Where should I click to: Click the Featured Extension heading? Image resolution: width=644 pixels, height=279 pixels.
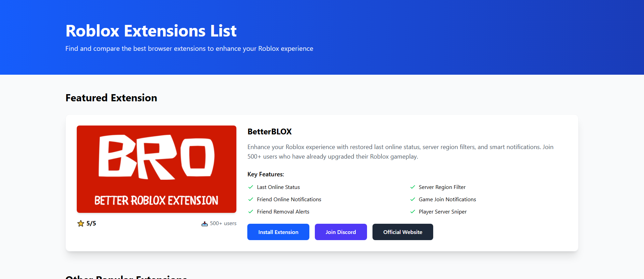coord(111,98)
